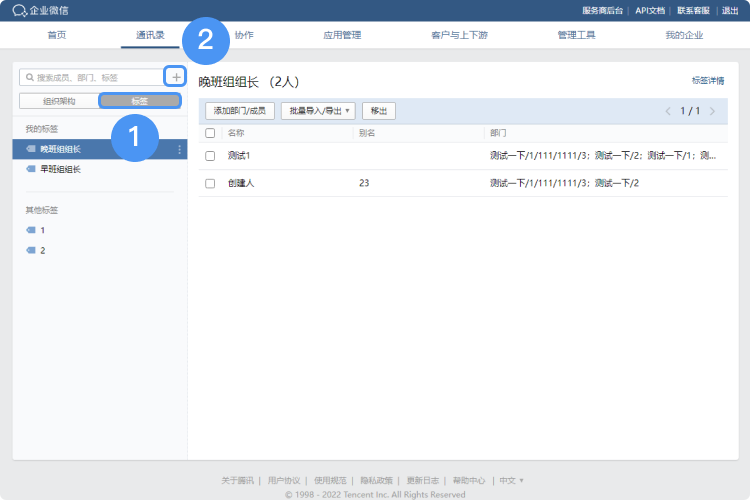Click the 企业微信 logo icon
Image resolution: width=750 pixels, height=500 pixels.
pyautogui.click(x=20, y=11)
